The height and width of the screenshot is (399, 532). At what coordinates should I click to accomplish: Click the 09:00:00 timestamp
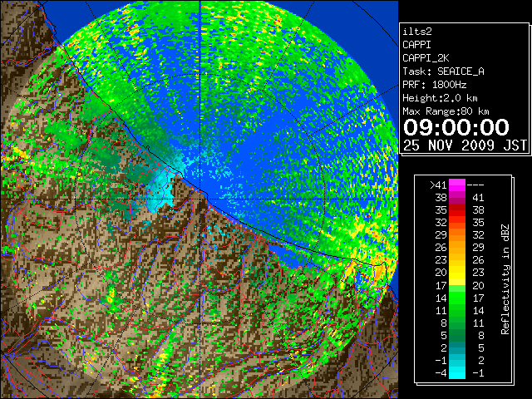point(456,127)
